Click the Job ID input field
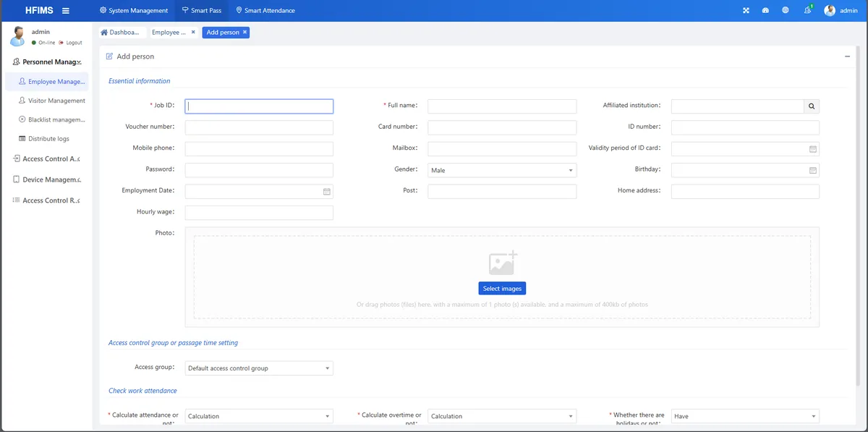The width and height of the screenshot is (868, 432). pyautogui.click(x=259, y=106)
